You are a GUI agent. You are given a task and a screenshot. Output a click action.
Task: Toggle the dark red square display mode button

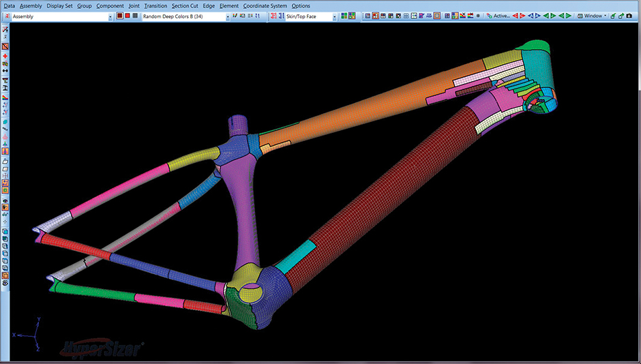119,16
